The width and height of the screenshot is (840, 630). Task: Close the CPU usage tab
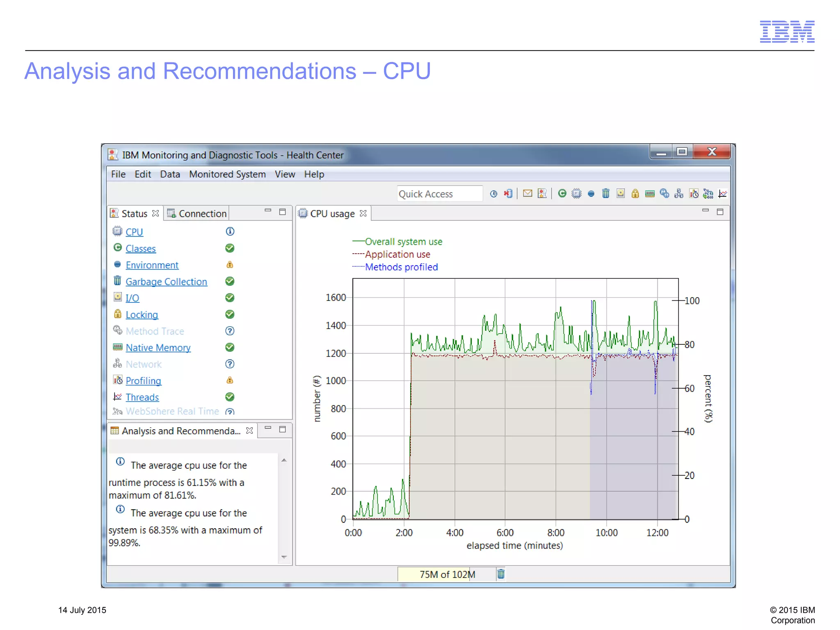point(363,213)
